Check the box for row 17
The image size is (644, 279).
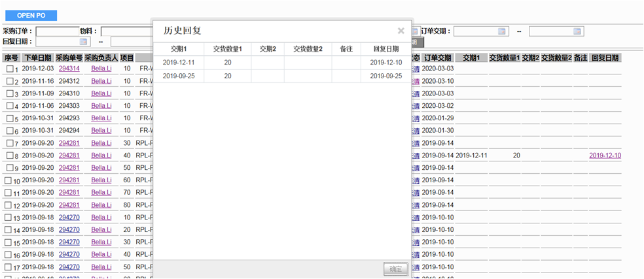click(x=8, y=267)
